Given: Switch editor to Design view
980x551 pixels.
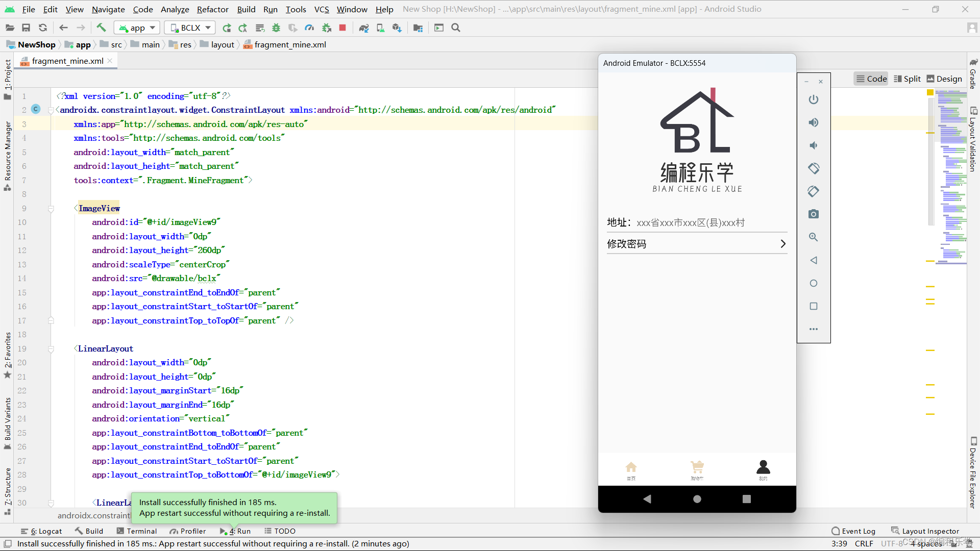Looking at the screenshot, I should tap(944, 79).
